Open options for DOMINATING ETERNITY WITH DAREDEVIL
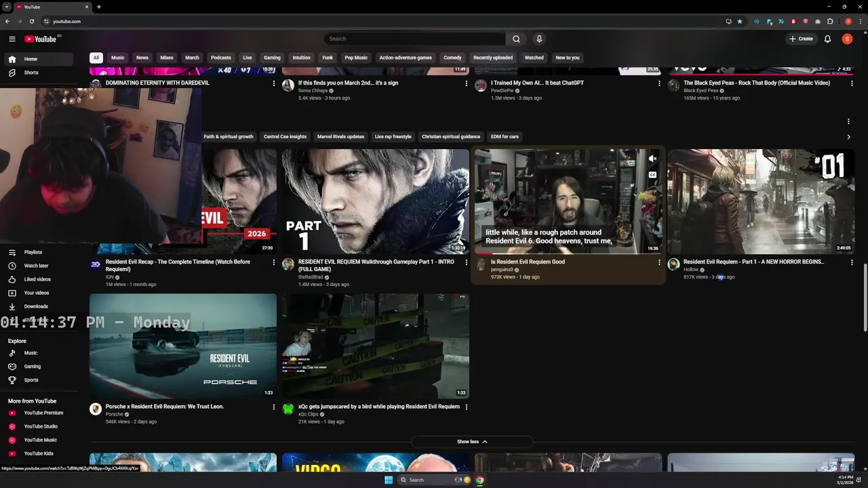 (x=274, y=83)
